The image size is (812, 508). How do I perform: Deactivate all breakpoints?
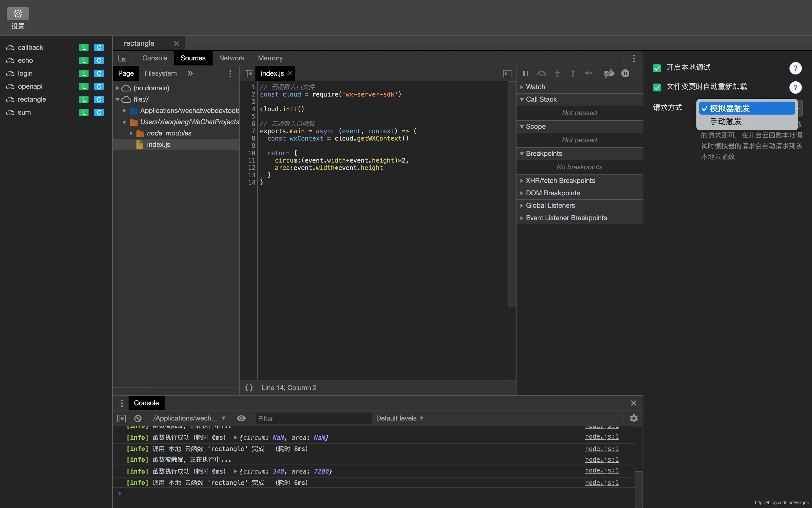(x=609, y=73)
